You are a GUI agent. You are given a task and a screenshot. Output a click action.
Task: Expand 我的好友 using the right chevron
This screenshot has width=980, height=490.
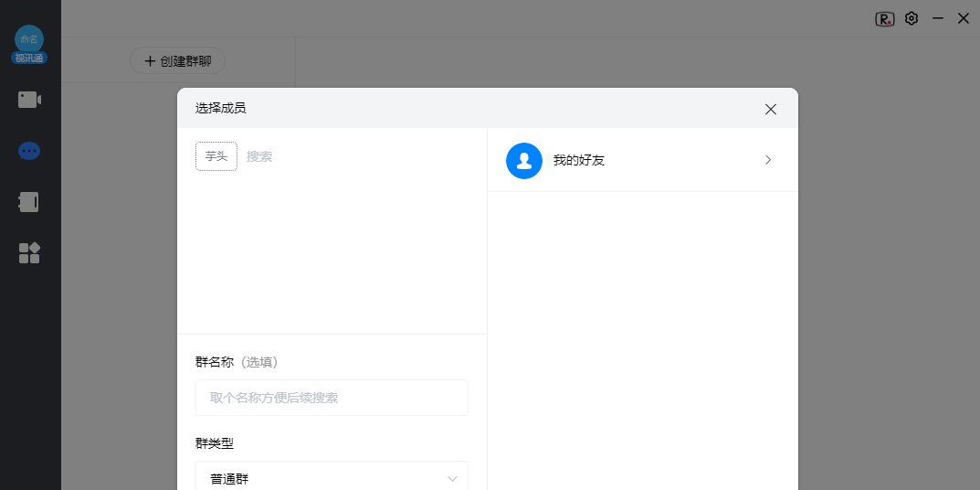click(x=768, y=160)
